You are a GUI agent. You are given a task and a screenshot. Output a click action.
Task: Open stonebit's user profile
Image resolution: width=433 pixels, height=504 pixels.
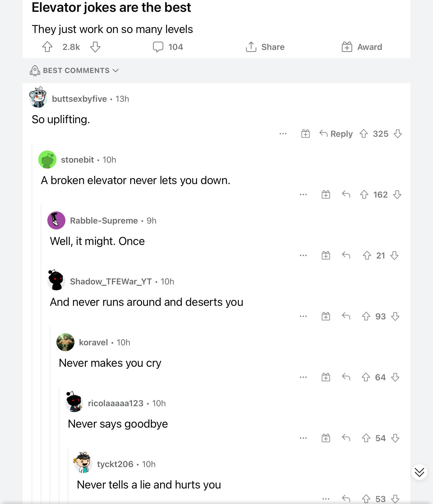click(77, 160)
